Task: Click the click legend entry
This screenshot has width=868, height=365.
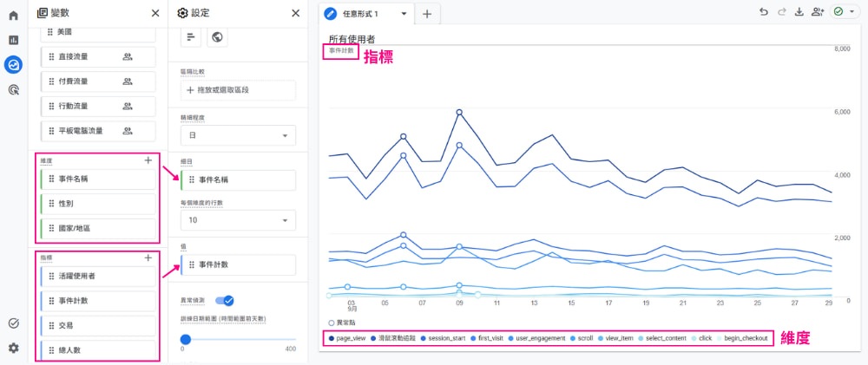Action: (x=701, y=338)
